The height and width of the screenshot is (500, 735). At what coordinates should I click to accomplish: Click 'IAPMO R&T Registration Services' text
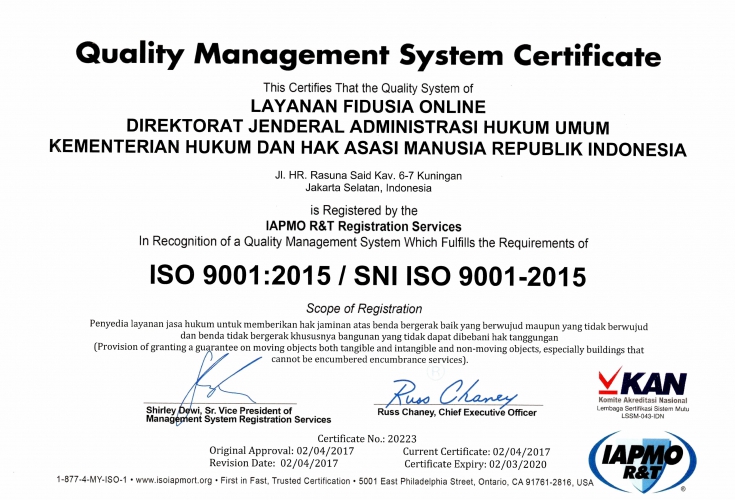coord(363,226)
